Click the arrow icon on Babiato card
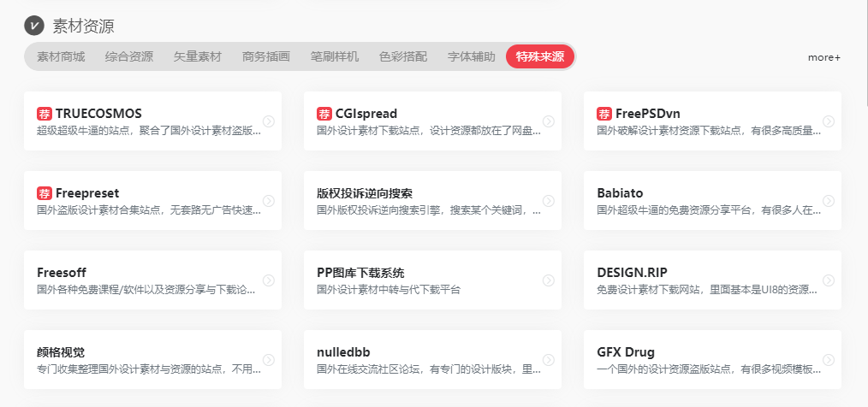 [829, 201]
